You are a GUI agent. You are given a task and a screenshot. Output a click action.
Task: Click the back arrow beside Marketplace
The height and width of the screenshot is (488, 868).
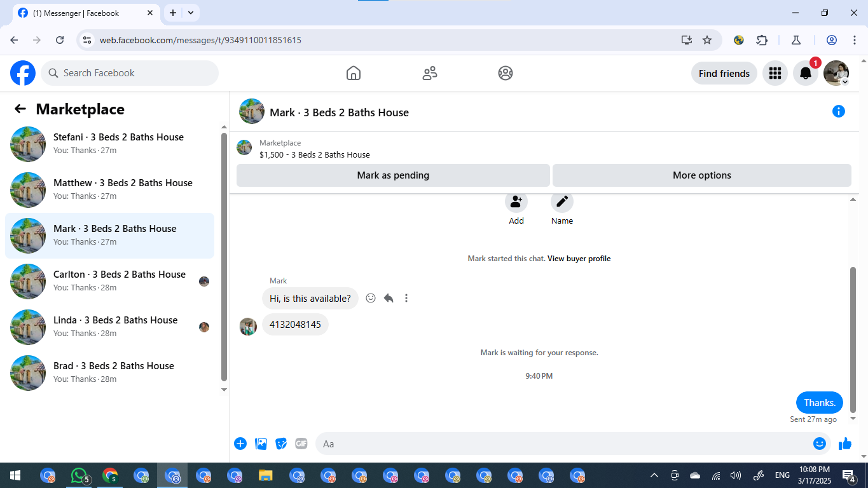[20, 109]
